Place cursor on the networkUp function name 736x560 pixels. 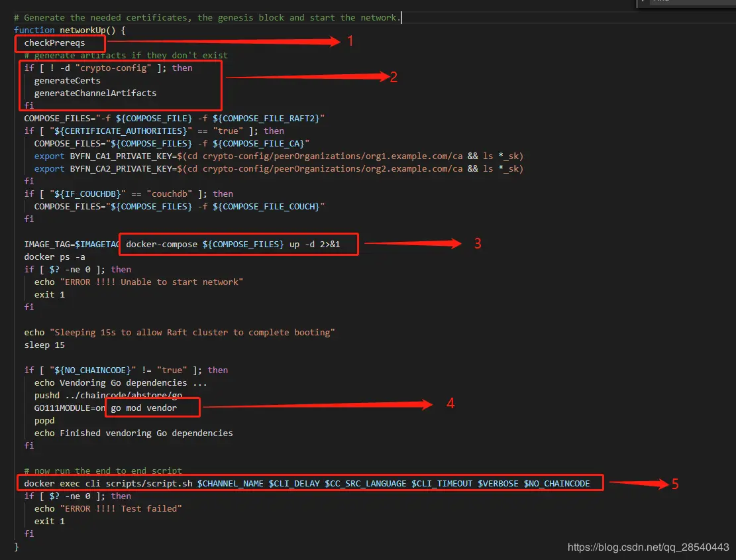83,30
